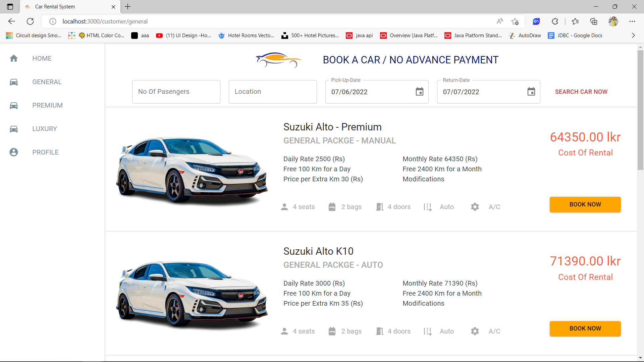Open a new browser tab
This screenshot has width=644, height=362.
pyautogui.click(x=128, y=7)
